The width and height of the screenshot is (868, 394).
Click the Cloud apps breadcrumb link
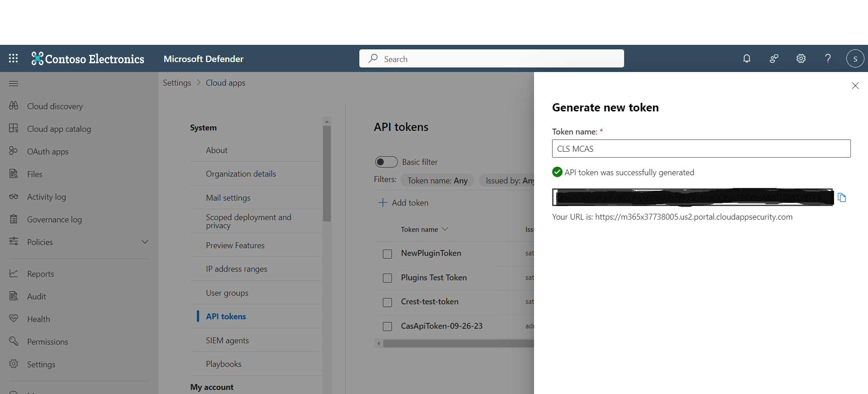(x=225, y=83)
